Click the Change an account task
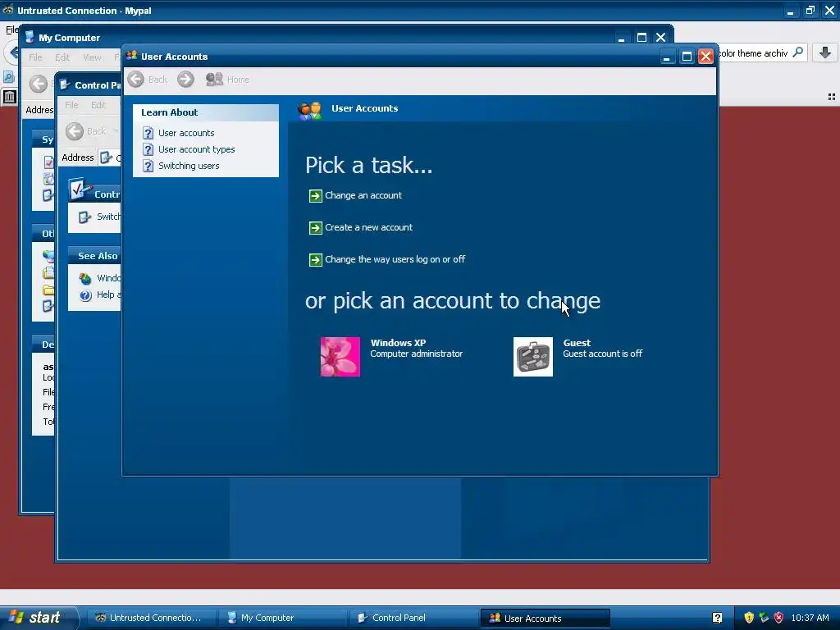 pos(363,195)
